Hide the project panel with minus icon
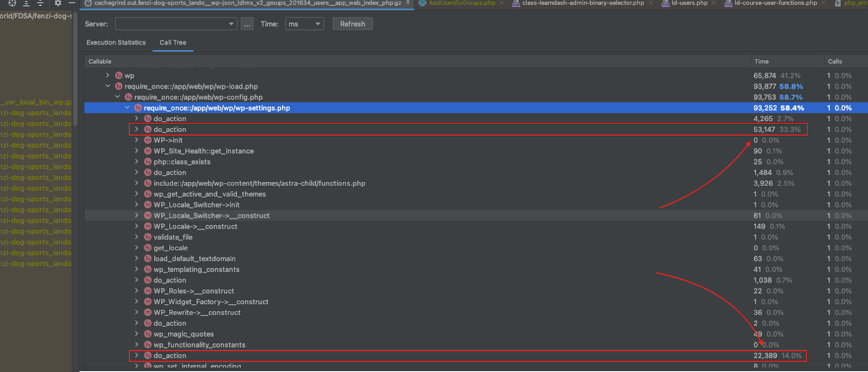The image size is (868, 372). click(72, 3)
